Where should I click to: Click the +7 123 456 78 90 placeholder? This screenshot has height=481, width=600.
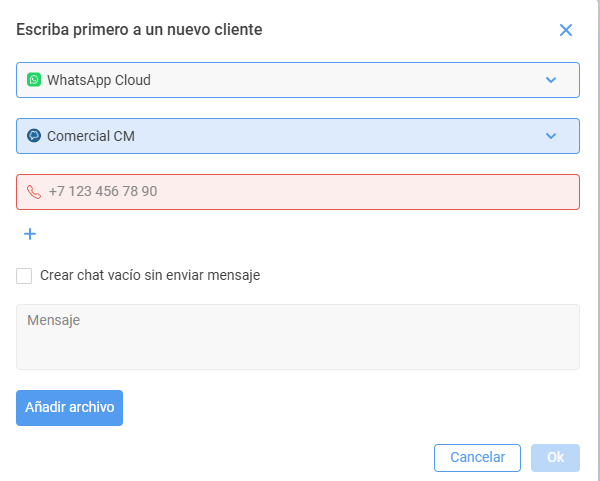(103, 191)
